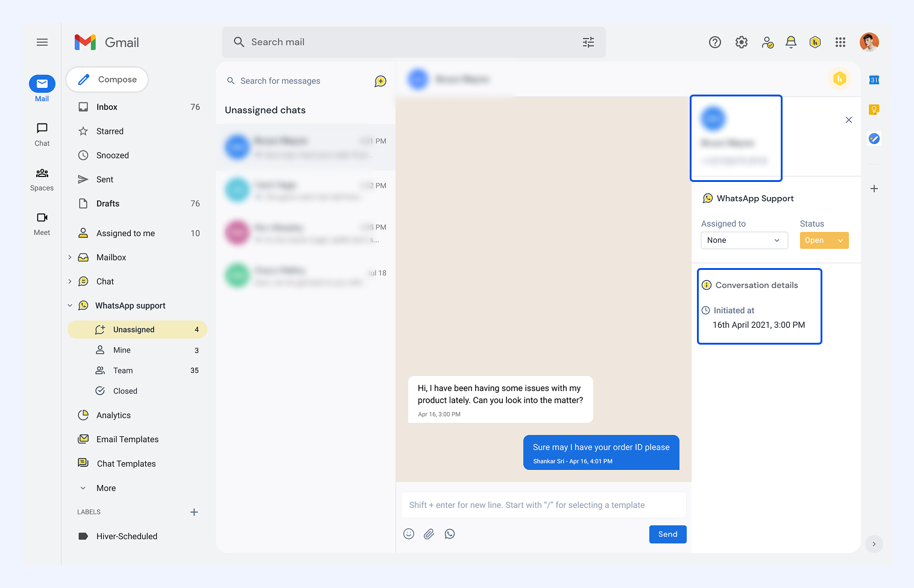Expand the Mailbox section chevron
This screenshot has width=914, height=588.
point(70,257)
